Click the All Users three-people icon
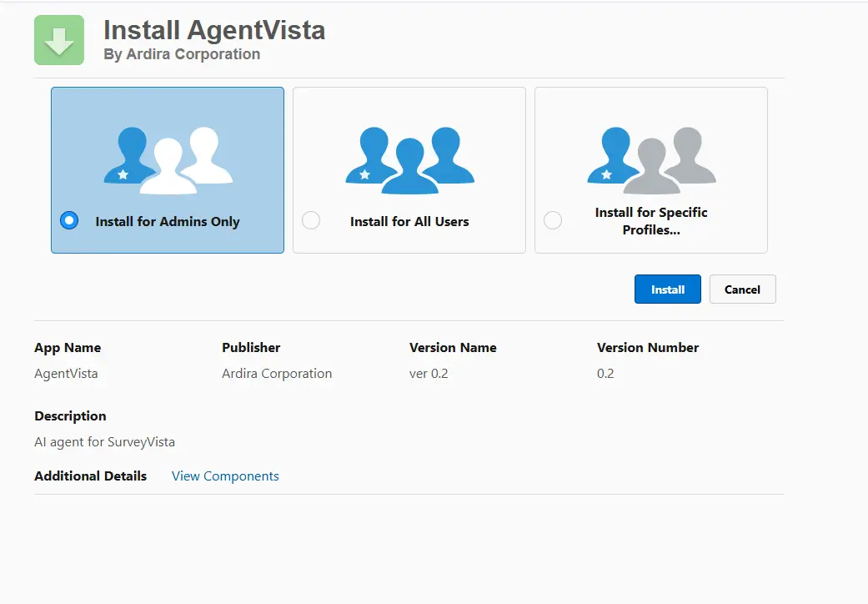The width and height of the screenshot is (868, 604). point(409,160)
